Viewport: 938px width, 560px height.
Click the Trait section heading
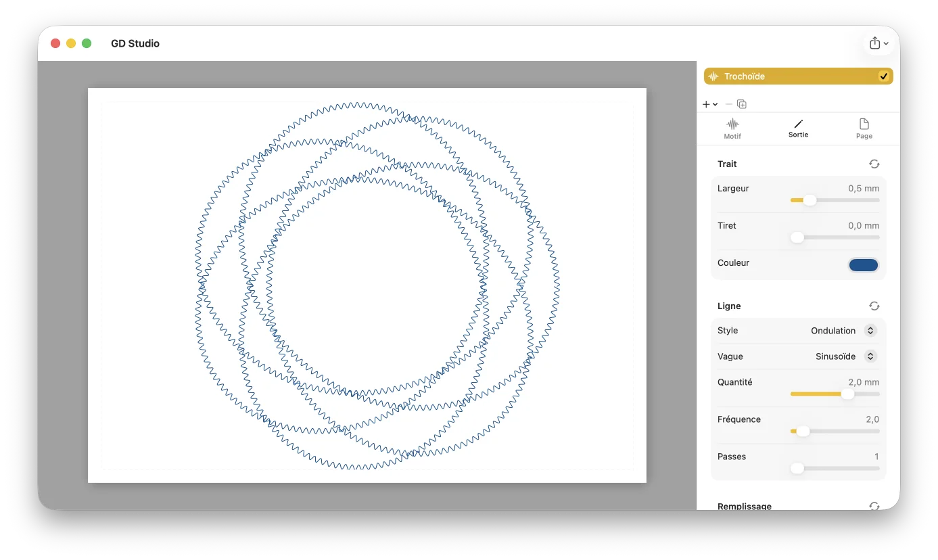(727, 164)
